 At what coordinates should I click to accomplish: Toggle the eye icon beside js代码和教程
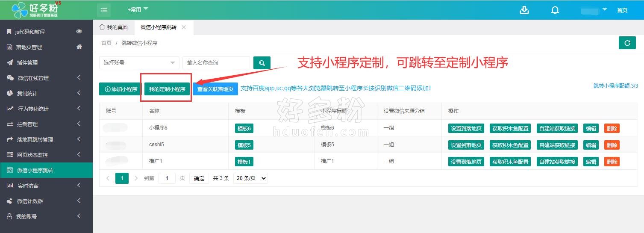79,32
